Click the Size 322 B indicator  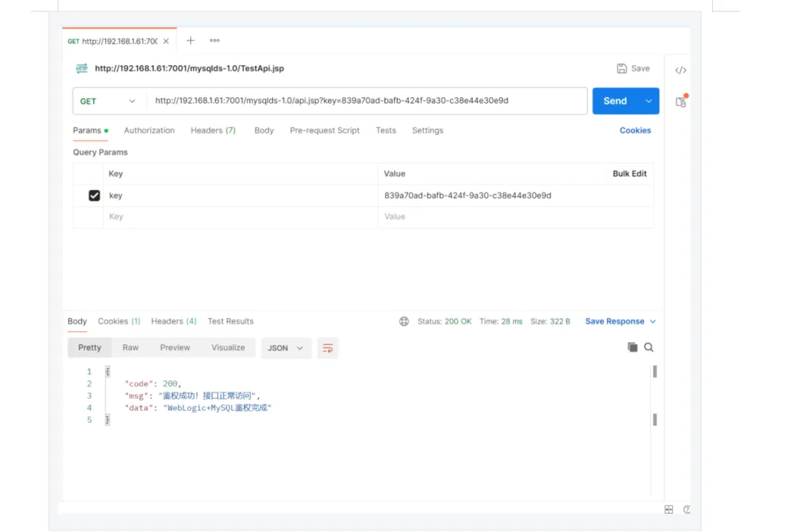pos(550,321)
